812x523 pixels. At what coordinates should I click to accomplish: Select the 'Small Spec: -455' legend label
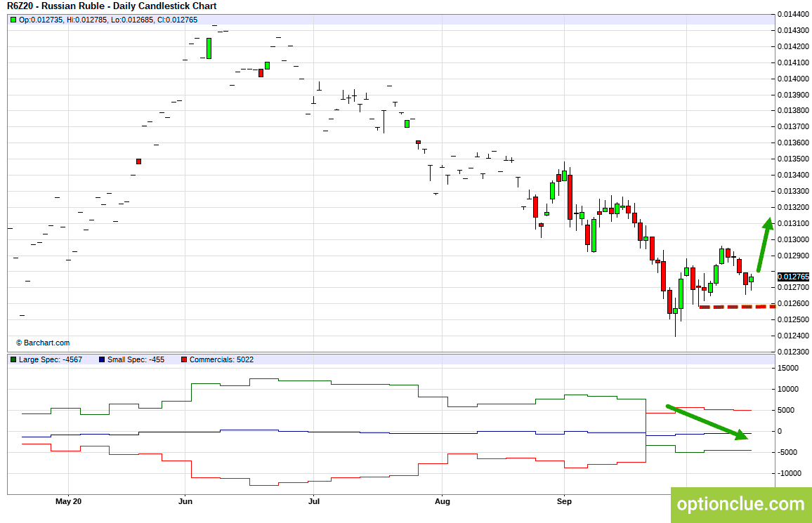(136, 359)
